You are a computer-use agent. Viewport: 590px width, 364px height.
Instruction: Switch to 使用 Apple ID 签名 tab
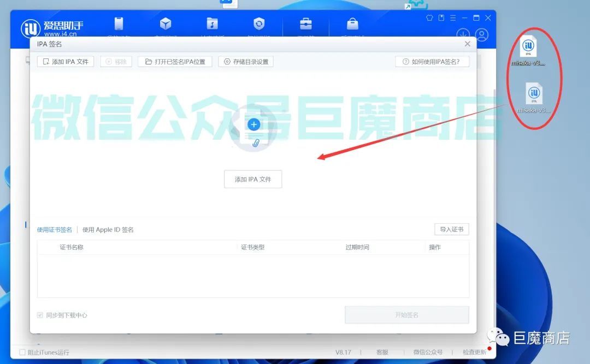[108, 229]
